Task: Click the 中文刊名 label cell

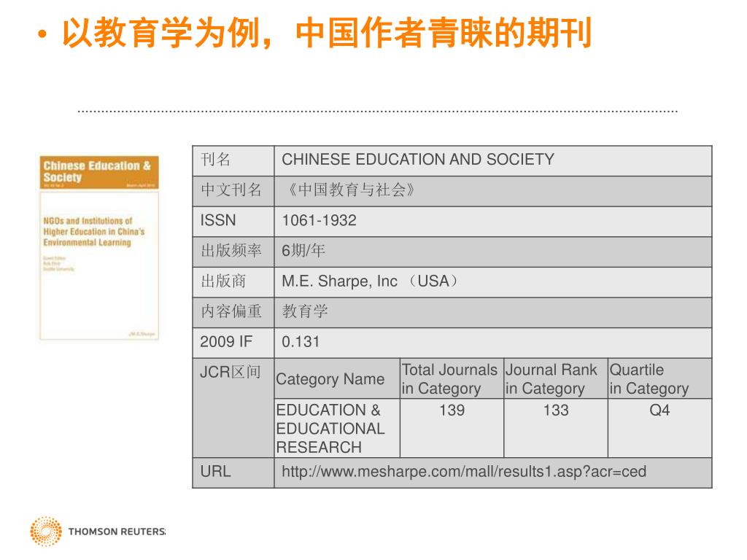Action: pyautogui.click(x=233, y=191)
